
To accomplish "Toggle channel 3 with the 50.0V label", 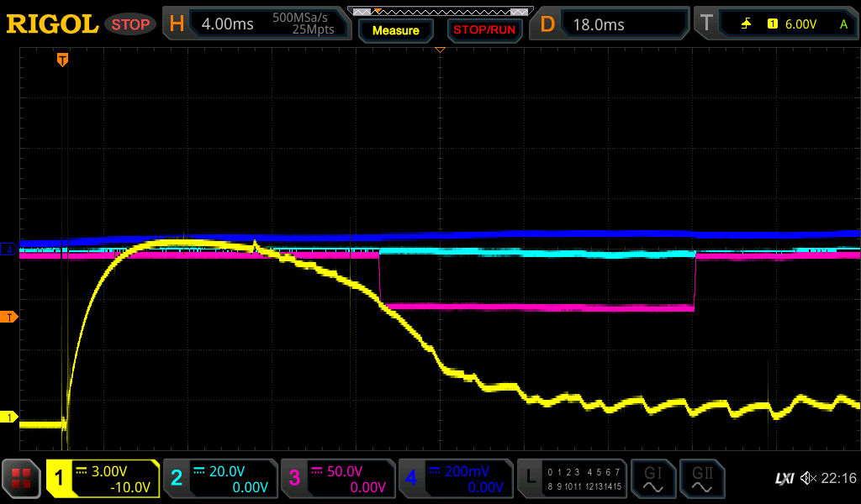I will (337, 479).
